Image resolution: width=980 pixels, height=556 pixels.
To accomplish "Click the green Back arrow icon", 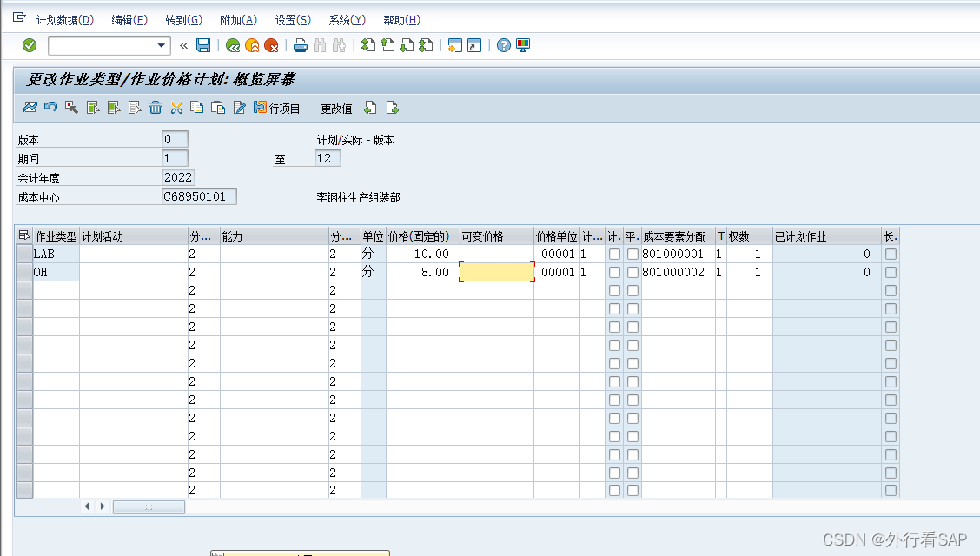I will point(232,45).
